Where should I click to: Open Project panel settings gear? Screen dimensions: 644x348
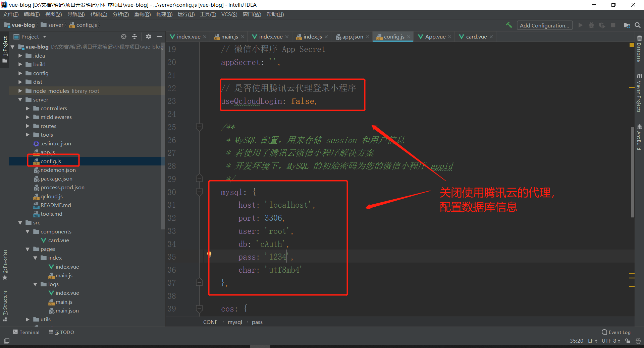tap(149, 37)
